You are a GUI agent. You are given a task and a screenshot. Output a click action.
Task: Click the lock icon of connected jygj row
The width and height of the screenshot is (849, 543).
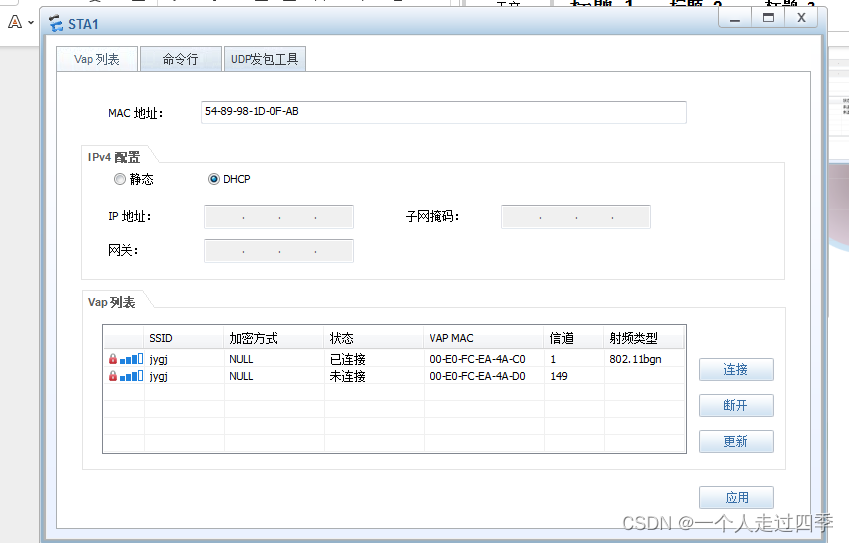coord(113,359)
